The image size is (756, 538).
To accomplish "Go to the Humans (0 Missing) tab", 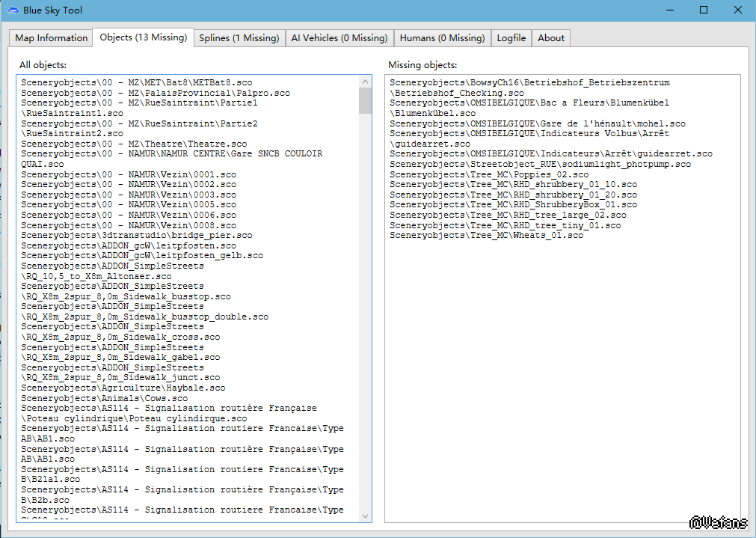I will [442, 38].
